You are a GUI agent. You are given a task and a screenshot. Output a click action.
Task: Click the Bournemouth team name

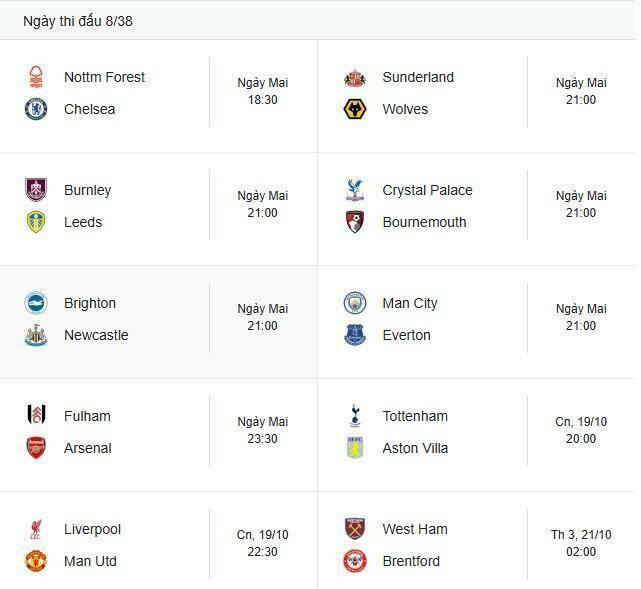tap(424, 222)
